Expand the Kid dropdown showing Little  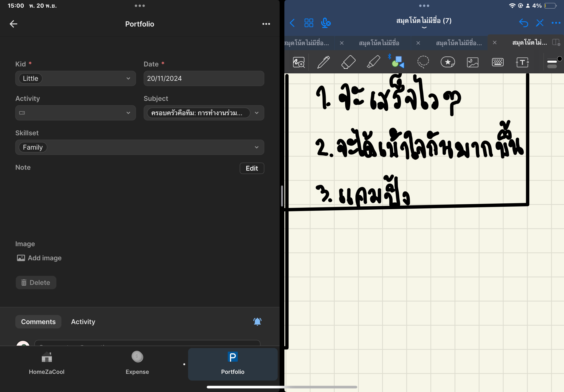[x=75, y=78]
